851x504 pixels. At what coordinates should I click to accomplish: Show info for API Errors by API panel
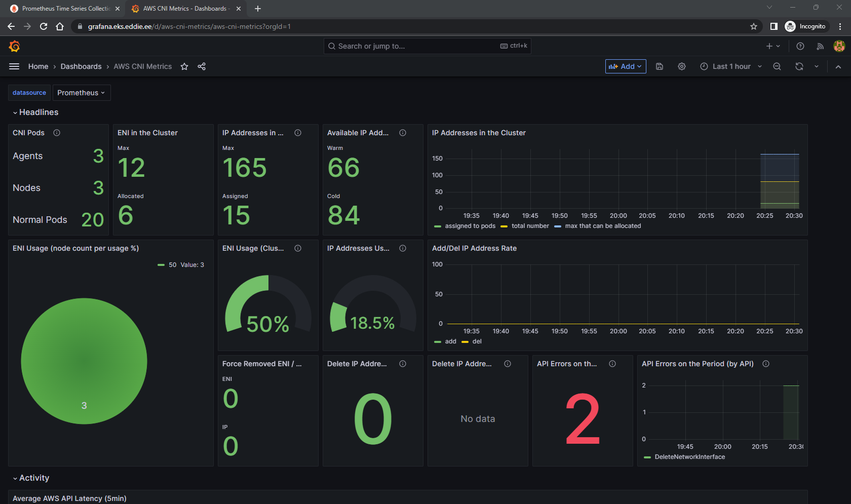[x=766, y=364]
